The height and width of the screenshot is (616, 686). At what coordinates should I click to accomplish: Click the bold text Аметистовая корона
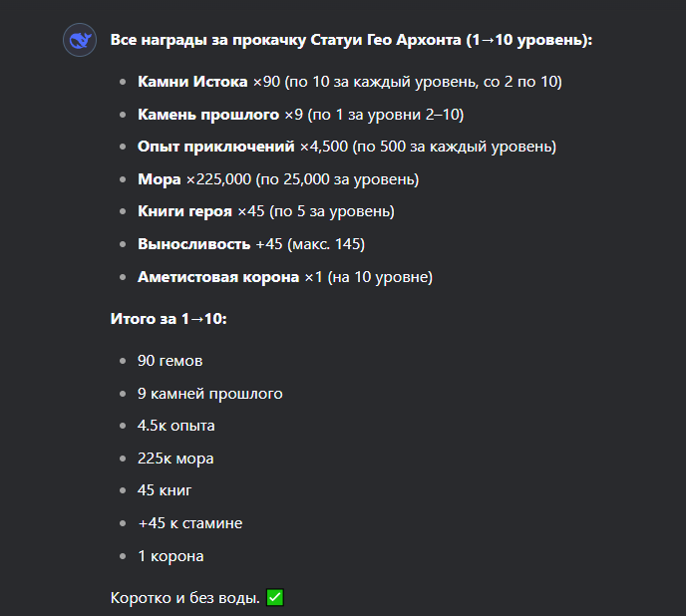point(218,277)
